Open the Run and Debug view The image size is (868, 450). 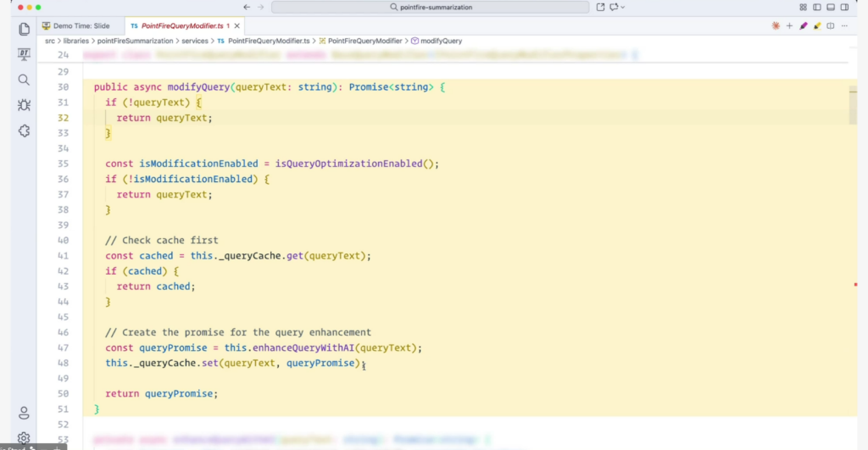point(24,105)
